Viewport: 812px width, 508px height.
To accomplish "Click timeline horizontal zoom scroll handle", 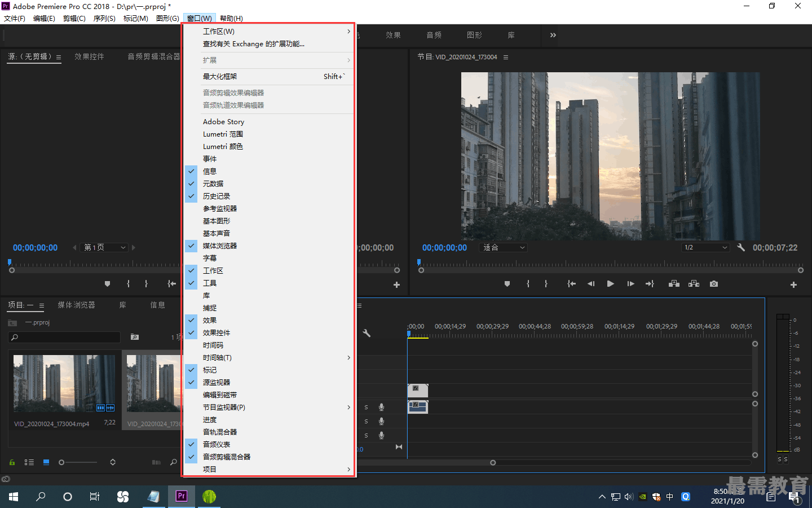I will pyautogui.click(x=493, y=463).
